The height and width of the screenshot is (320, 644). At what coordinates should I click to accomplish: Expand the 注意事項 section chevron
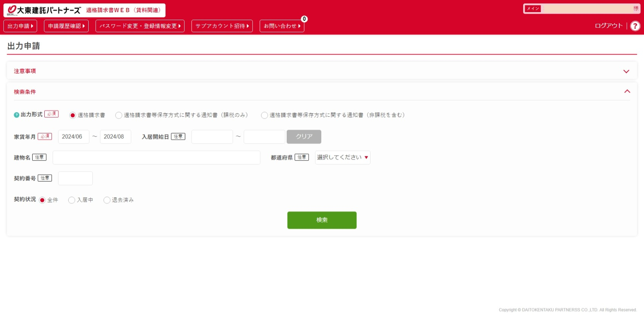[x=626, y=71]
